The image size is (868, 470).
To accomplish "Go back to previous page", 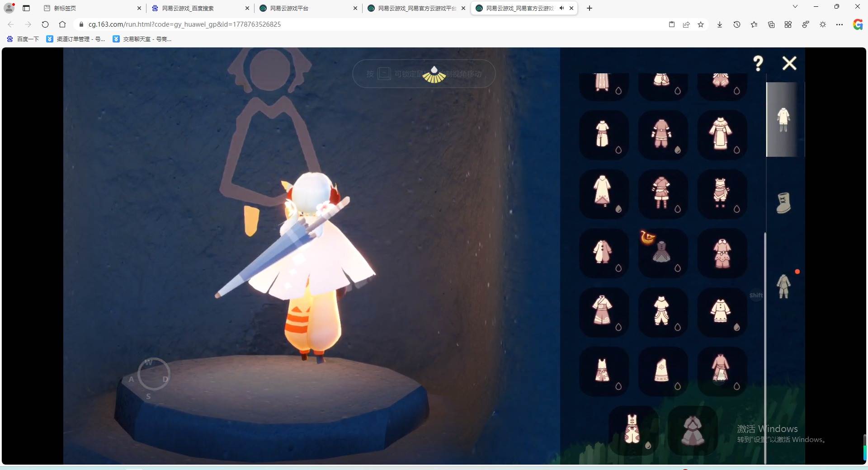I will (11, 24).
